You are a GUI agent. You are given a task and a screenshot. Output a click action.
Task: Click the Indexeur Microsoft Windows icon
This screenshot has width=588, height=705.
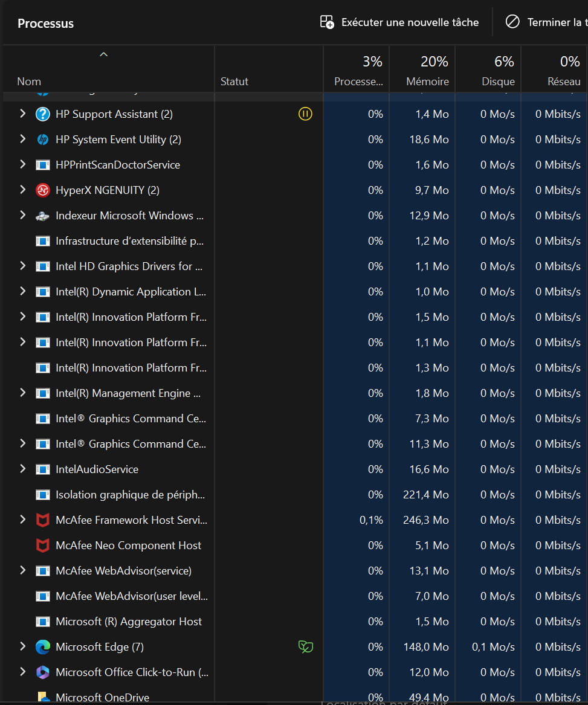click(43, 216)
